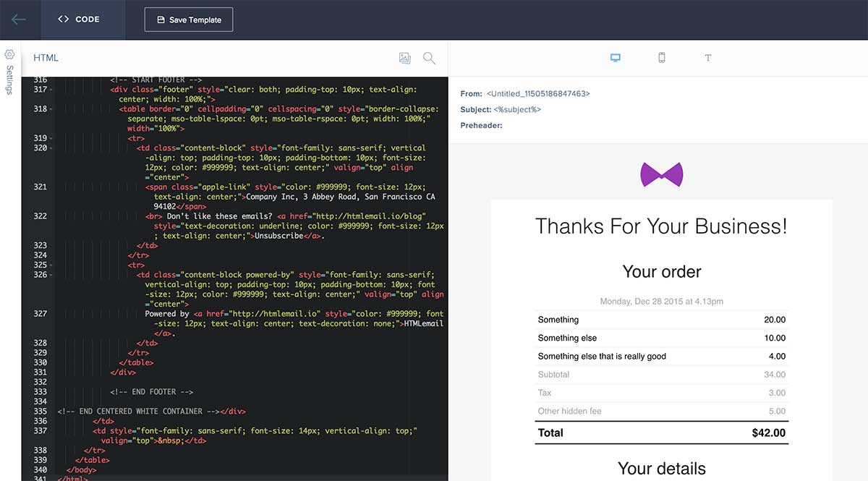Click the $42.00 total amount

(x=768, y=433)
